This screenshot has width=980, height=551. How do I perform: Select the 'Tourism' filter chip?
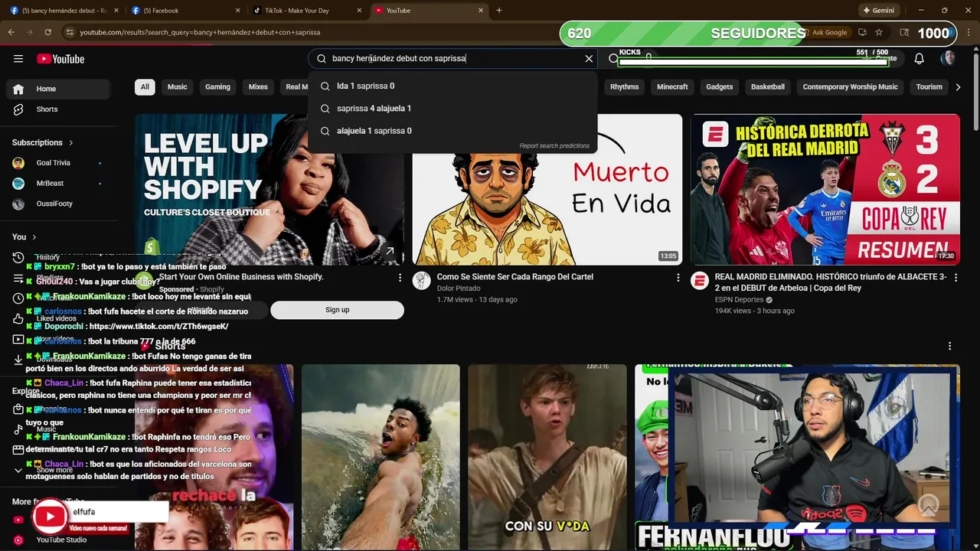click(929, 86)
